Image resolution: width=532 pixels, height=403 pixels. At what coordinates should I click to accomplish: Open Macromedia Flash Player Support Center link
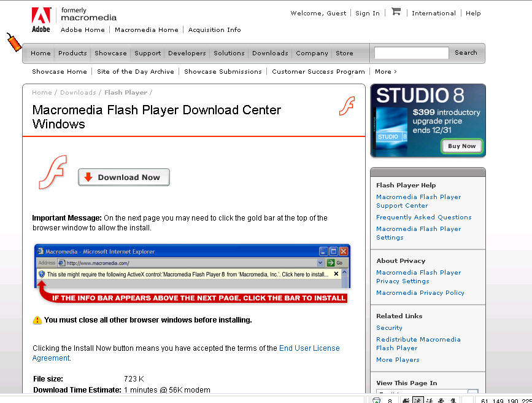pyautogui.click(x=418, y=201)
